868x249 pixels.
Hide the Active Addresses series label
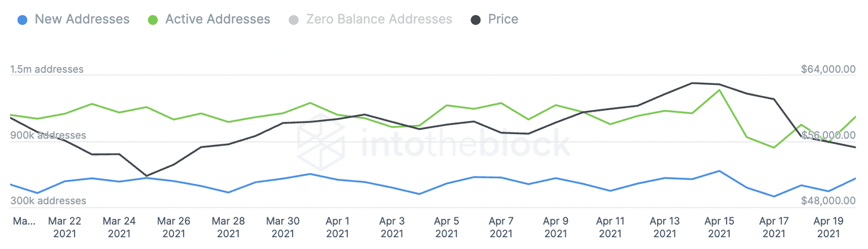coord(218,19)
